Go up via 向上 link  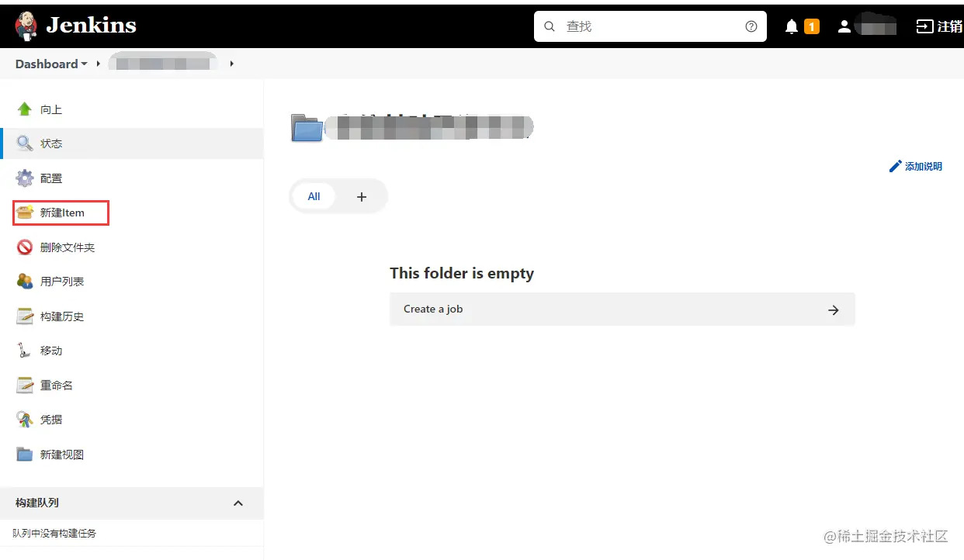point(51,110)
